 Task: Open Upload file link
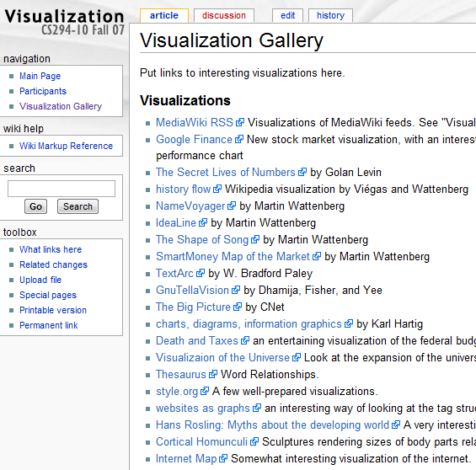40,280
